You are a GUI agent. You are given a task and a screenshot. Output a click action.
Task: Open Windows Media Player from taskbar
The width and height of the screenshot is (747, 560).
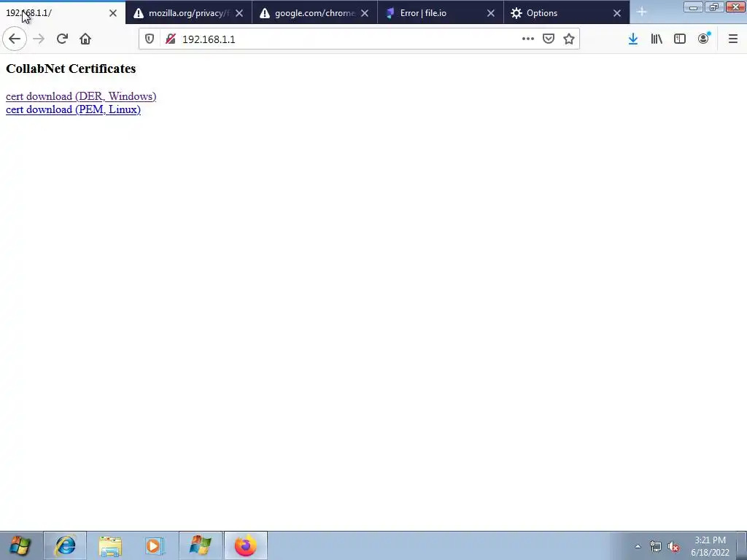[x=155, y=545]
